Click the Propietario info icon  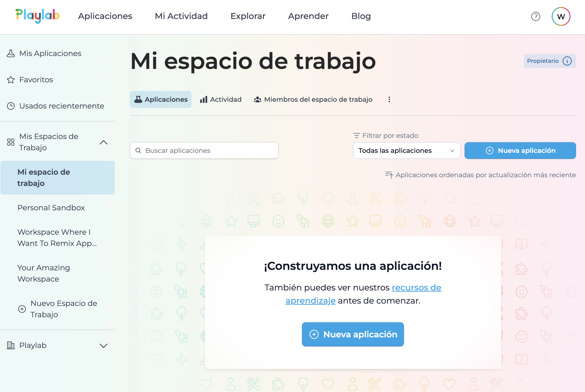click(x=567, y=61)
